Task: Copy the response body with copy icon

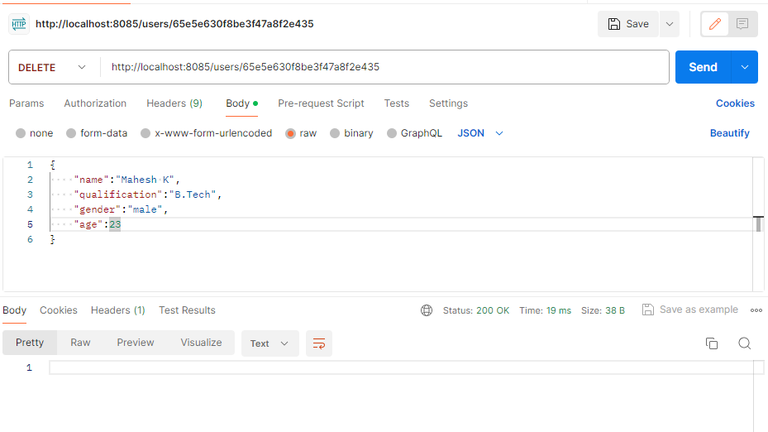Action: pyautogui.click(x=712, y=343)
